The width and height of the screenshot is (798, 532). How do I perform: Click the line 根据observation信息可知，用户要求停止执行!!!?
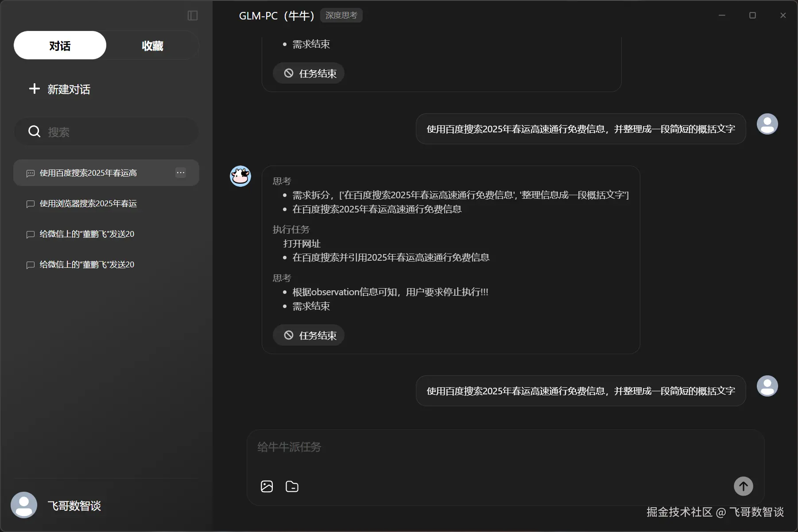click(x=390, y=292)
